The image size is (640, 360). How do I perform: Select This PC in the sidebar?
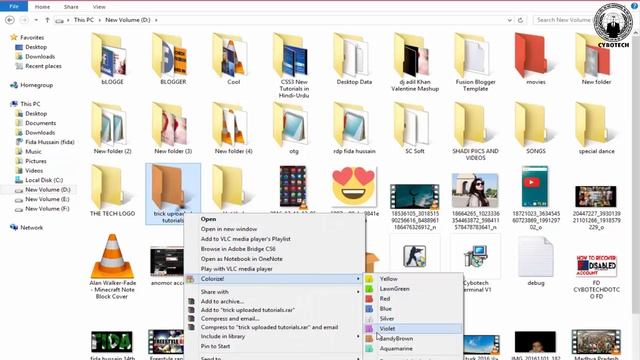(30, 104)
